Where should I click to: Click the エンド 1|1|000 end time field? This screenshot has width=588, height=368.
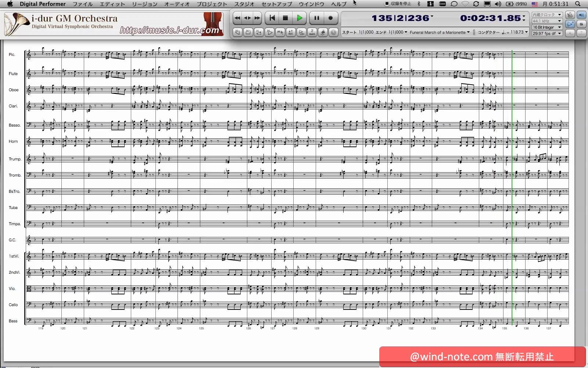click(x=389, y=32)
